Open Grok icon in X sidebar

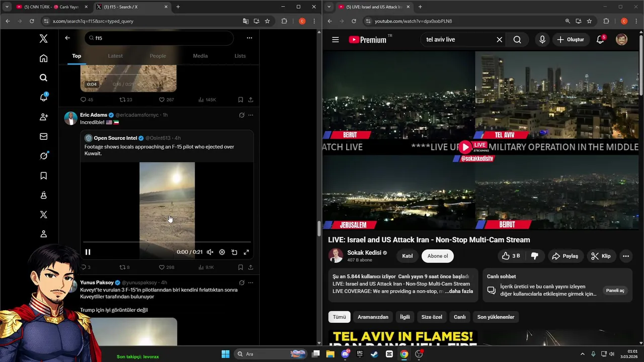[x=44, y=156]
